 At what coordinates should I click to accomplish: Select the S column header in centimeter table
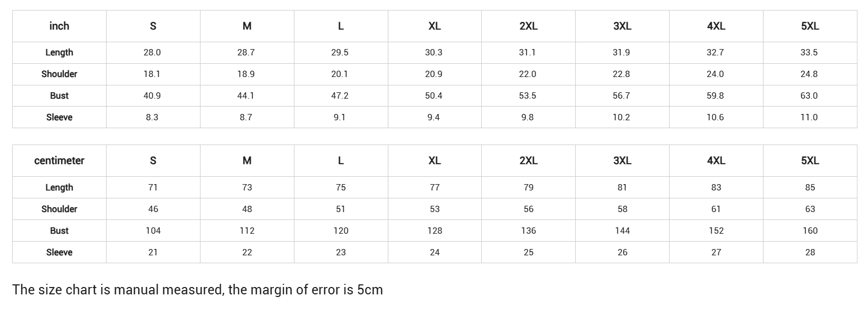coord(153,161)
